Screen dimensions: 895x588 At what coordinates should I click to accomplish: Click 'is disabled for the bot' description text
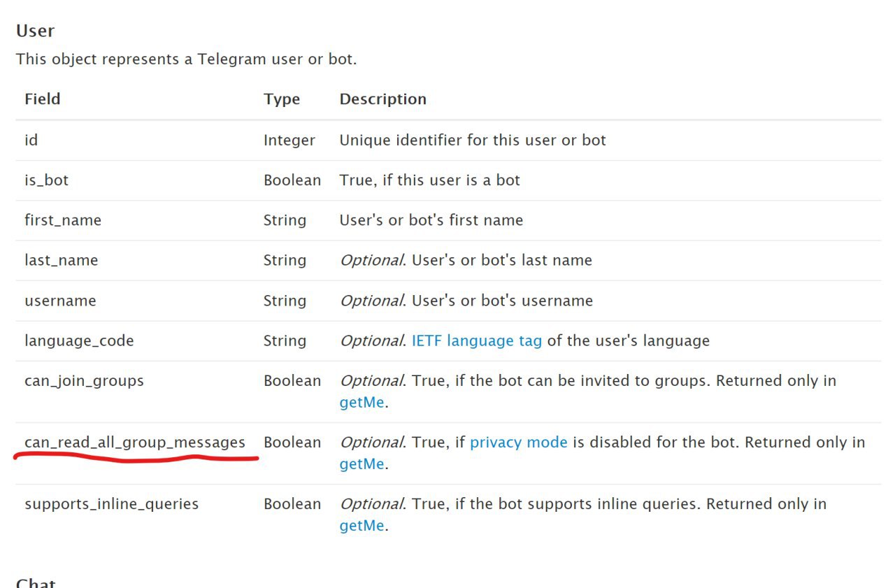coord(657,443)
